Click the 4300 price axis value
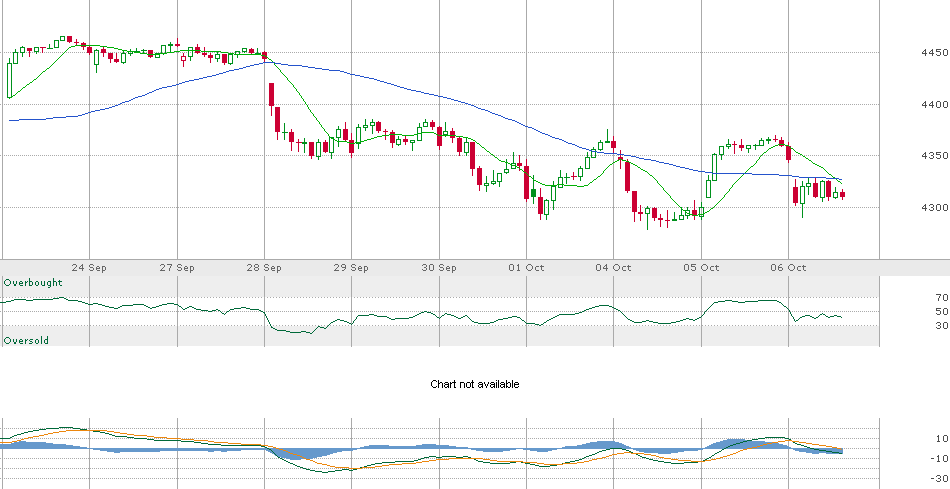The height and width of the screenshot is (489, 950). (934, 207)
